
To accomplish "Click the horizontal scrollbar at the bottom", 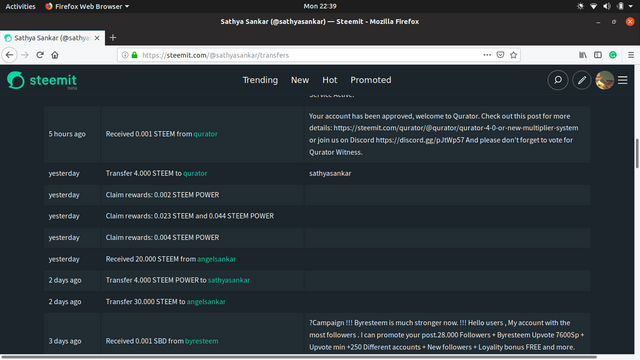I will tap(299, 357).
